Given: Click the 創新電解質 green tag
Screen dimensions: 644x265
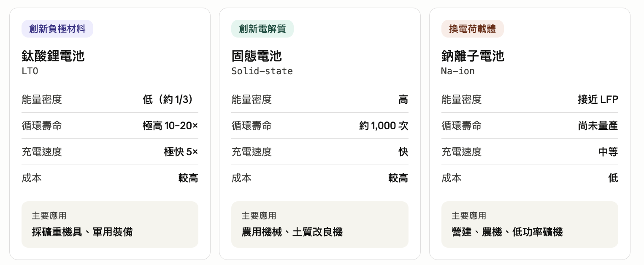Looking at the screenshot, I should coord(262,29).
